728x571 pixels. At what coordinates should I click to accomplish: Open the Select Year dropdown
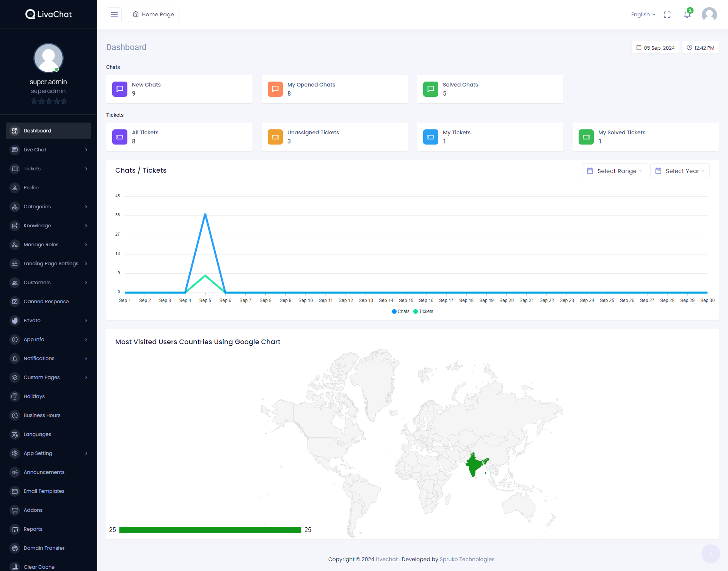679,171
